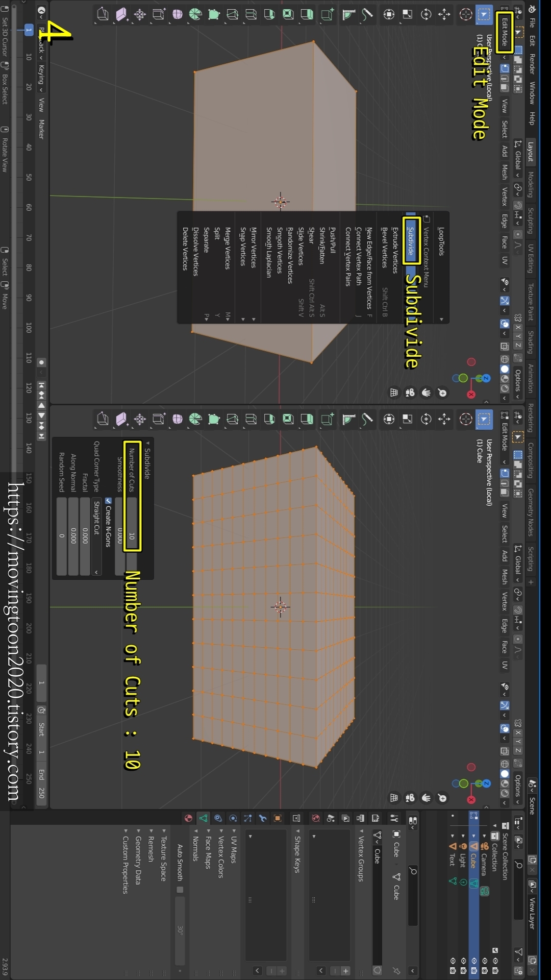Toggle Z mirror in the subdivided-cube viewport header
Viewport: 551px width, 980px height.
(x=518, y=750)
